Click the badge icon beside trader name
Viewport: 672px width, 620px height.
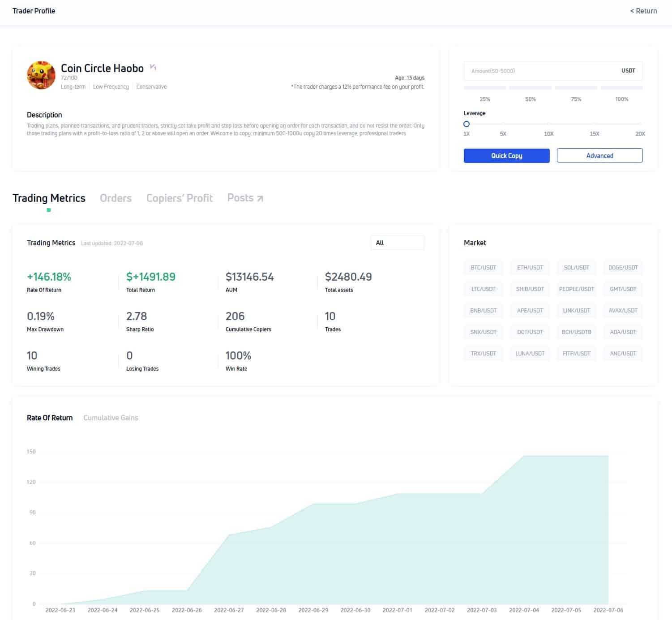(x=153, y=68)
